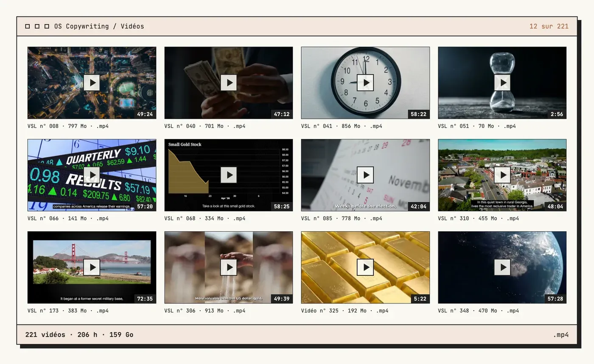Screen dimensions: 594x364
Task: Click the '221 vidéos · 206 h · 159 Go' status
Action: (79, 335)
